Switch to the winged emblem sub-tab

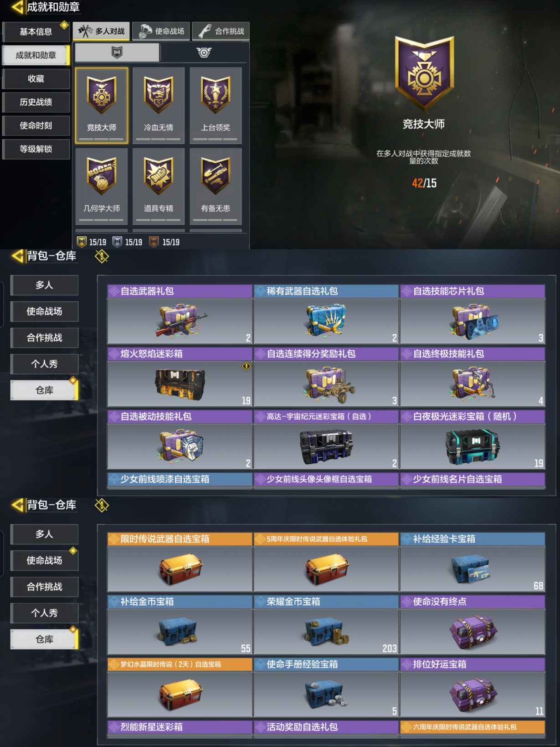[x=204, y=52]
